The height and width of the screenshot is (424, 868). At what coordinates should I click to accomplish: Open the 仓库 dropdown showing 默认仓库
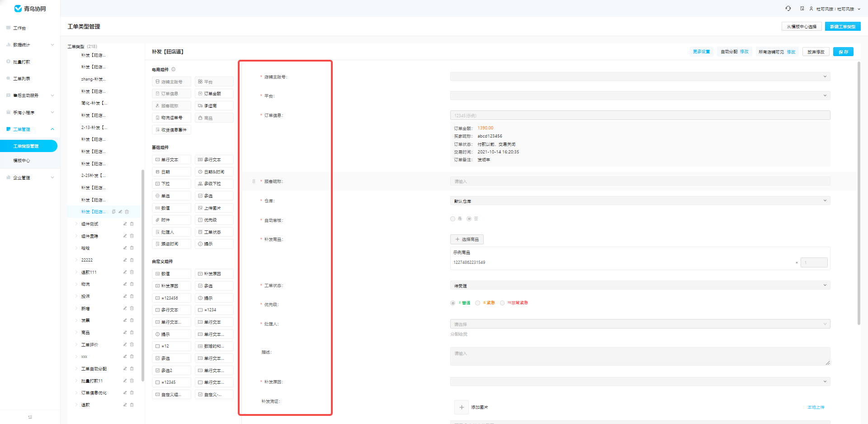pyautogui.click(x=640, y=201)
